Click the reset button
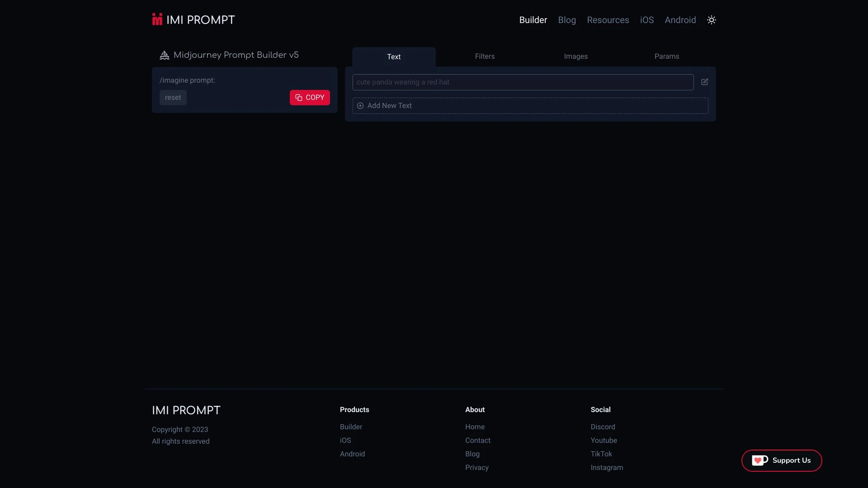Screen dimensions: 868x488 pos(173,97)
